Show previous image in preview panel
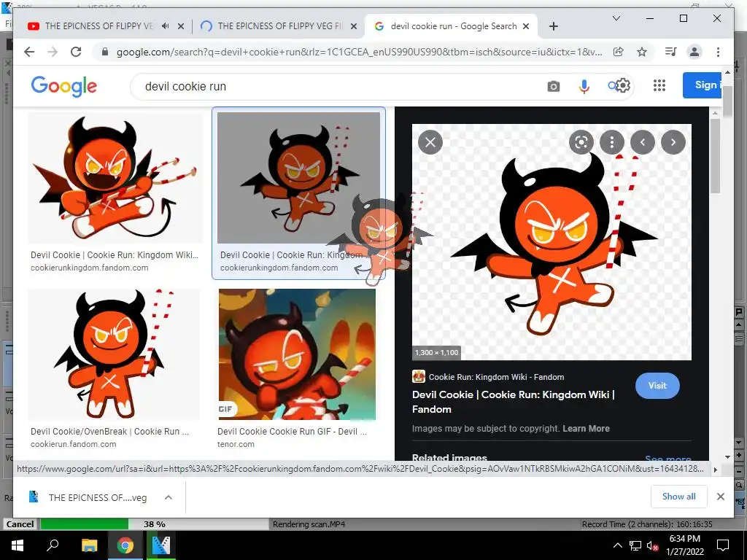The height and width of the screenshot is (560, 747). pos(643,142)
